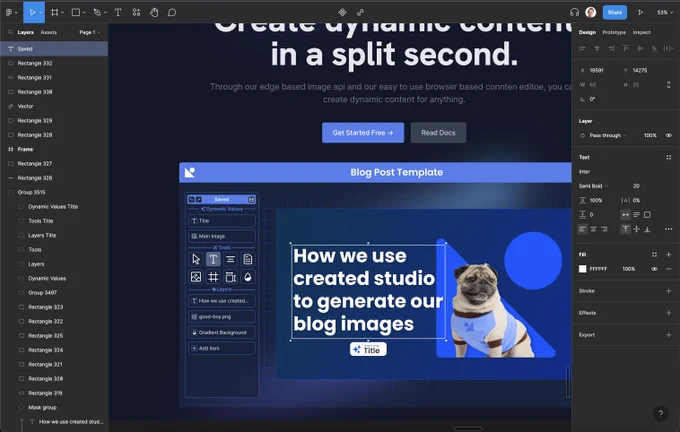Set text vertical align middle
The height and width of the screenshot is (432, 680).
636,229
